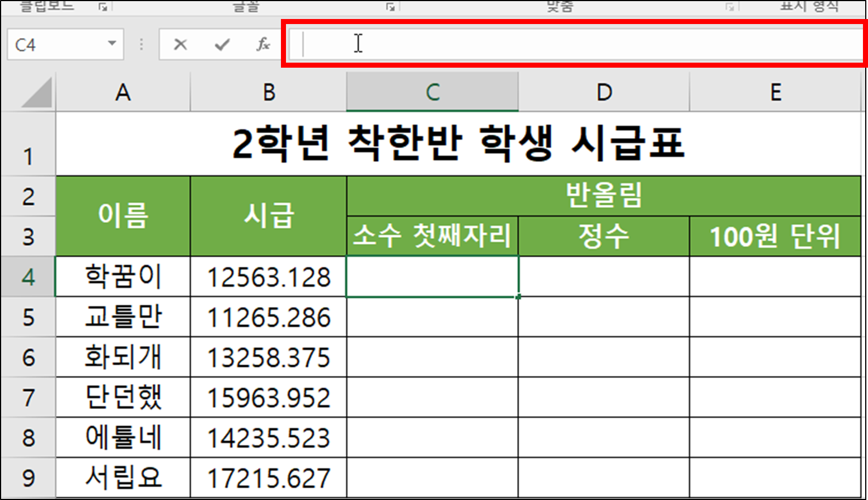This screenshot has width=868, height=500.
Task: Select column C header
Action: pyautogui.click(x=432, y=92)
